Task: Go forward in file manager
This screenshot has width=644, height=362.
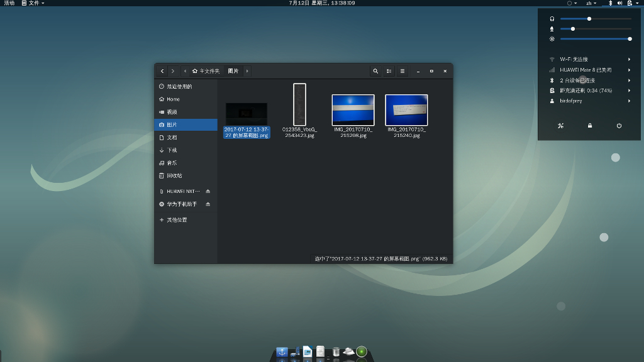Action: coord(173,71)
